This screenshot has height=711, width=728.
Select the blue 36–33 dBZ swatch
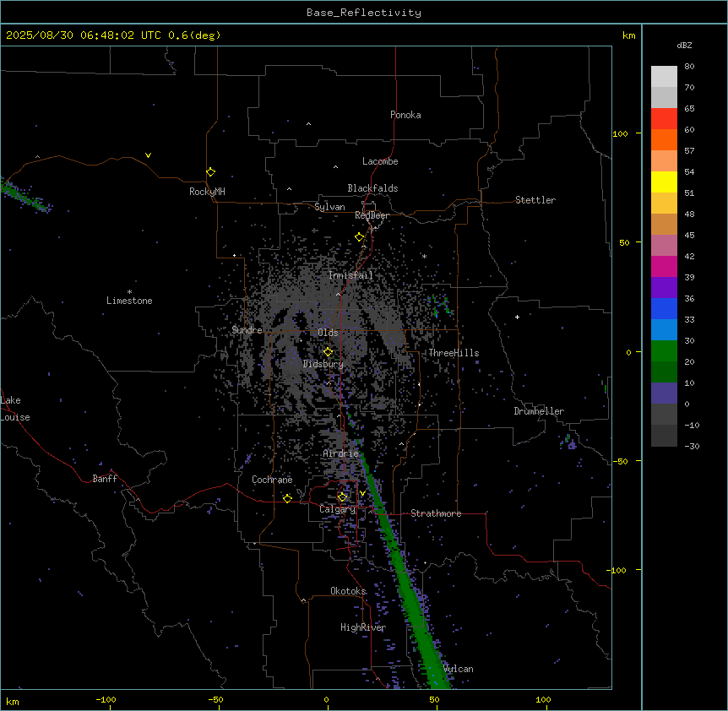tap(664, 308)
